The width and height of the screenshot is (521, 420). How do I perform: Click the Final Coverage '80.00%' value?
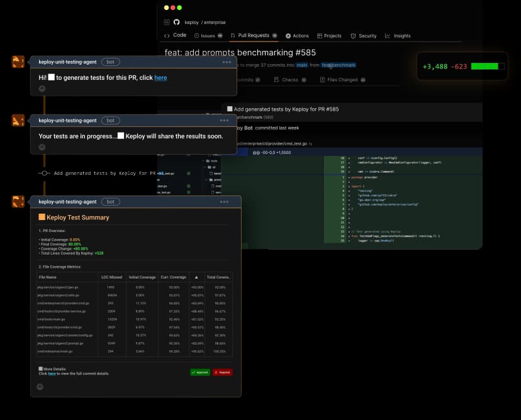pyautogui.click(x=75, y=245)
